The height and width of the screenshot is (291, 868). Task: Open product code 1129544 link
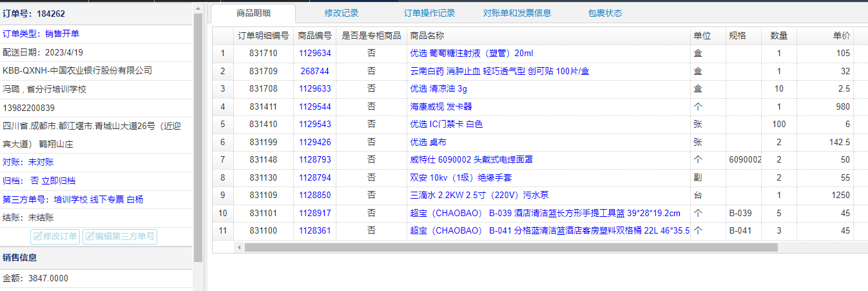tap(314, 106)
